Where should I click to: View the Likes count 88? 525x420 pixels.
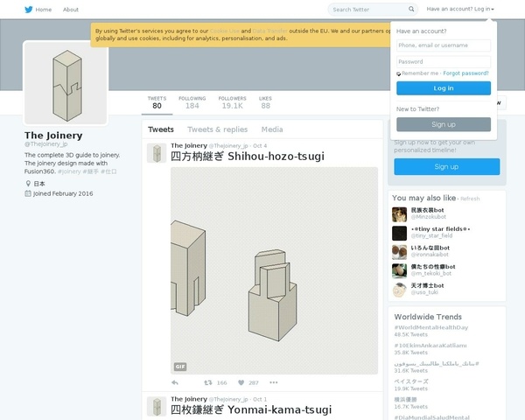265,102
